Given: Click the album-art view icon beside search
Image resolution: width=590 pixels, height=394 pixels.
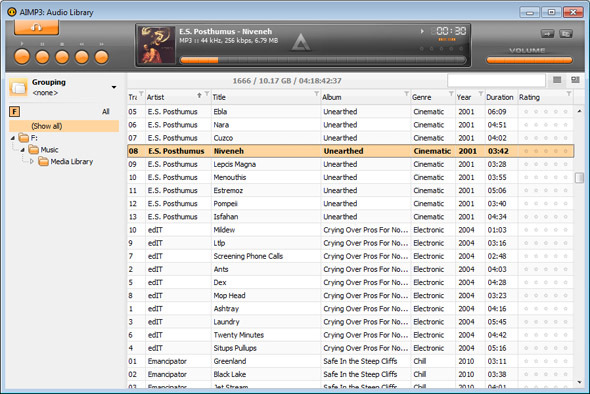Looking at the screenshot, I should (x=575, y=80).
